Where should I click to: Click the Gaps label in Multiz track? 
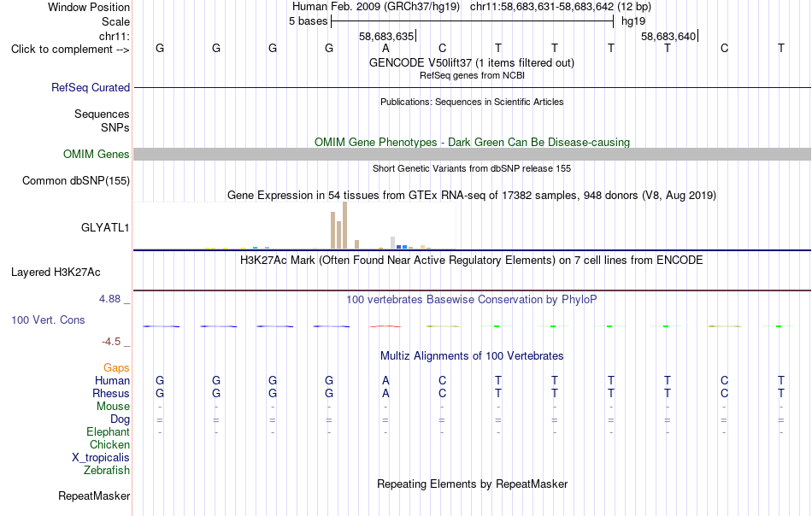click(116, 367)
